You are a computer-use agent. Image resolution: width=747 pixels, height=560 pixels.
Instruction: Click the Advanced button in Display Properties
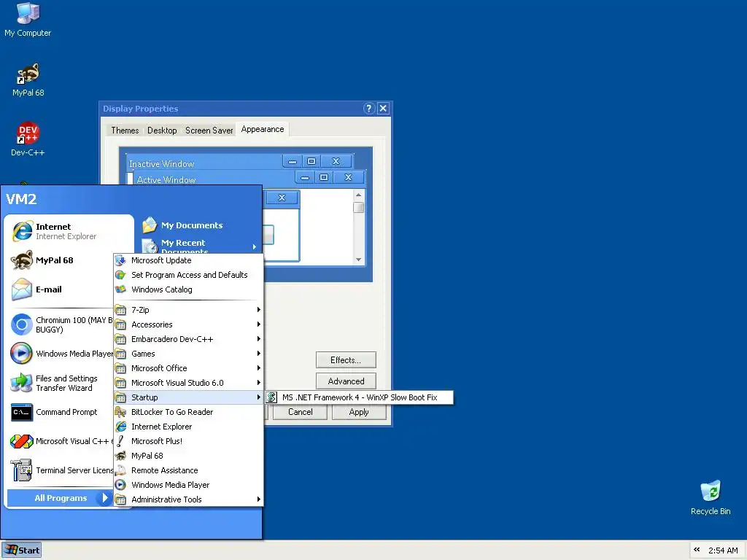pyautogui.click(x=346, y=381)
